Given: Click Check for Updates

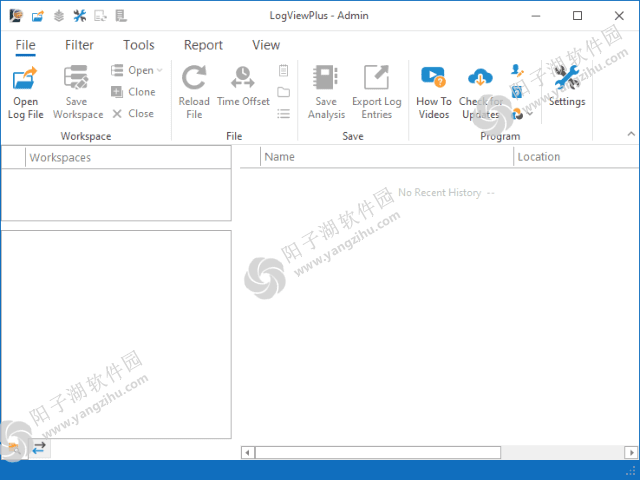Looking at the screenshot, I should click(480, 93).
